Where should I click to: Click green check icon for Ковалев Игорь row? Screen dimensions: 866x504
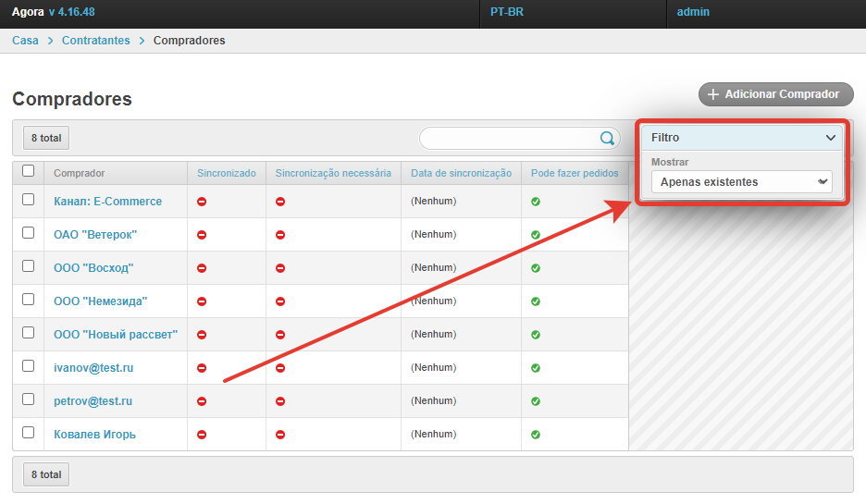click(x=536, y=435)
